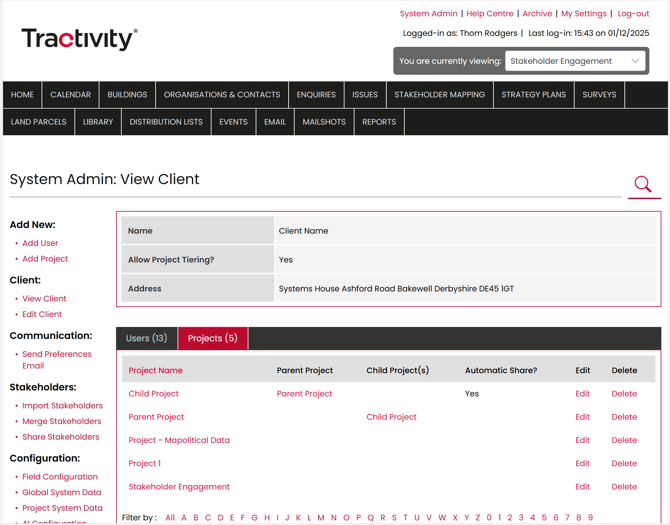Open the Strategy Plans menu item

533,95
